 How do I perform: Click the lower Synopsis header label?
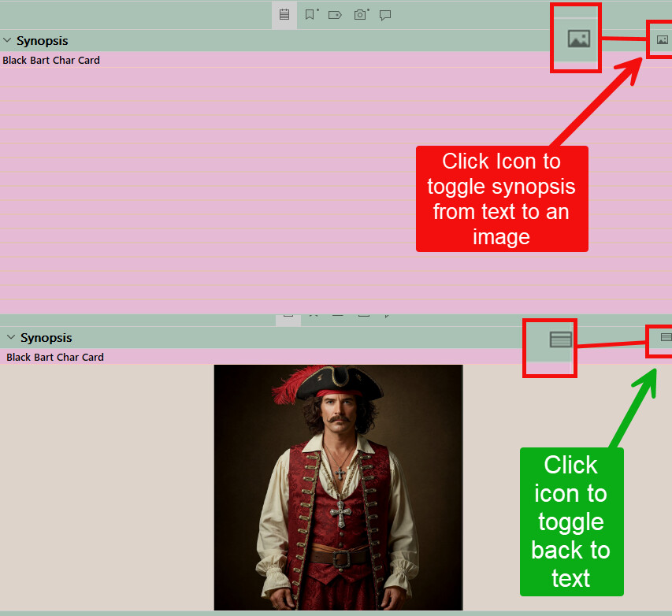tap(46, 337)
